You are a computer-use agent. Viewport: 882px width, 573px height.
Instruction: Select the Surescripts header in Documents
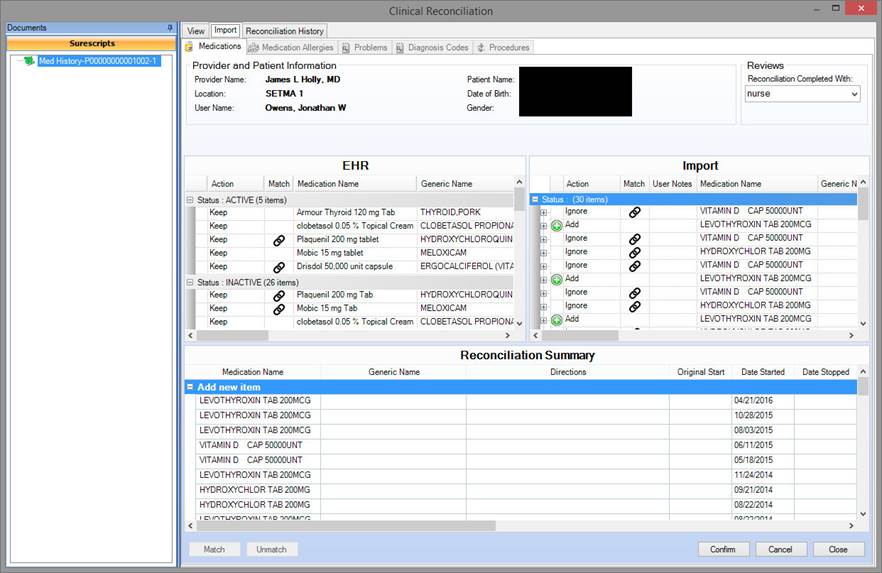coord(92,43)
